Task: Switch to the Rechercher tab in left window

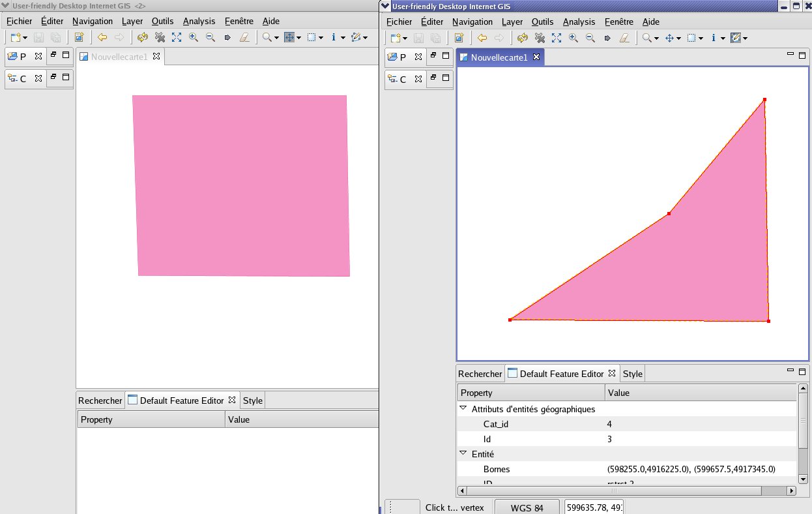Action: (100, 401)
